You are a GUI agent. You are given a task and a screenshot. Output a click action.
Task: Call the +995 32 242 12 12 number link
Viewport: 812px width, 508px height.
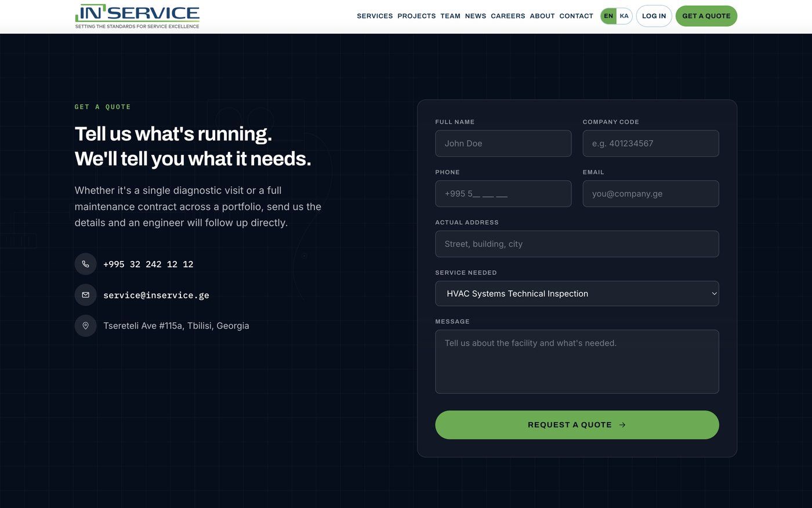click(x=148, y=264)
